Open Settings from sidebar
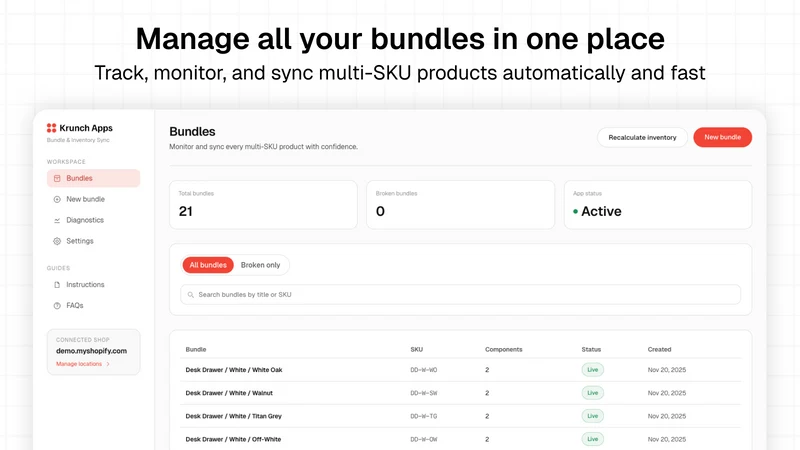 [x=93, y=241]
